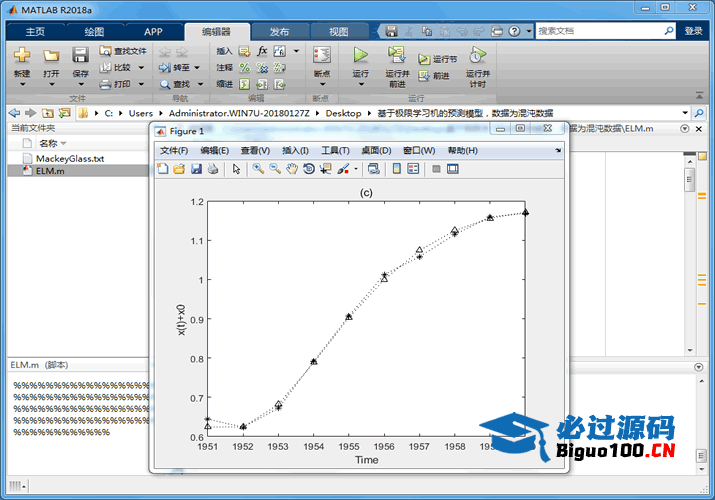Image resolution: width=715 pixels, height=500 pixels.
Task: Click Figure 1 open file icon
Action: [x=179, y=169]
